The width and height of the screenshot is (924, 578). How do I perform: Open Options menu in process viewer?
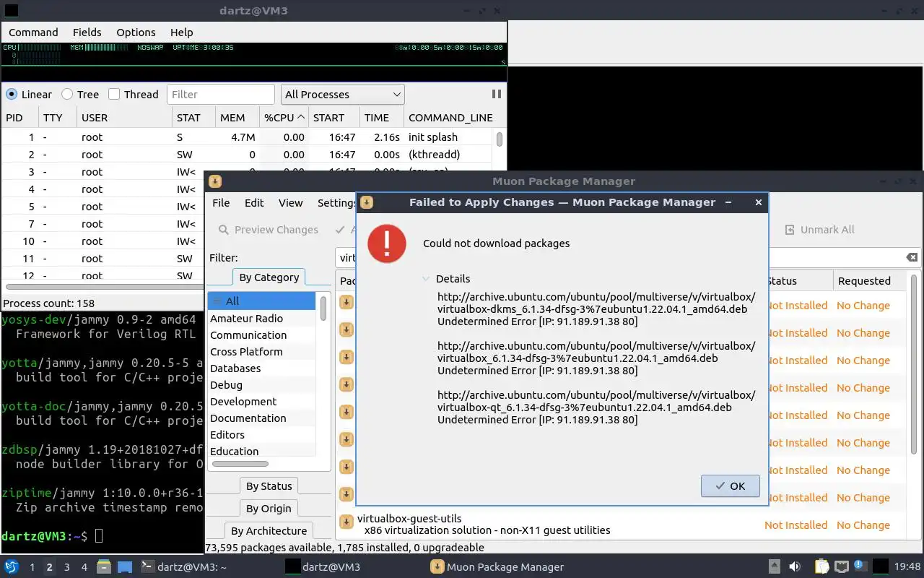coord(136,33)
